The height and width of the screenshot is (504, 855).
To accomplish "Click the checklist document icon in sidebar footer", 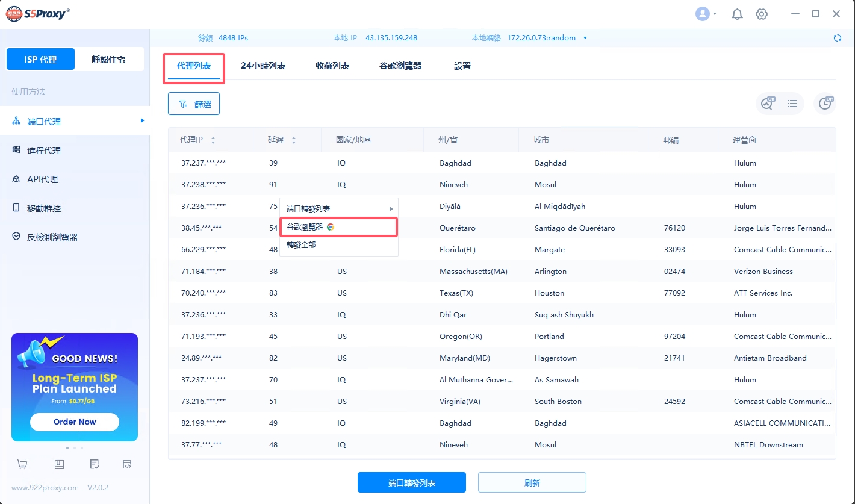I will (x=94, y=464).
